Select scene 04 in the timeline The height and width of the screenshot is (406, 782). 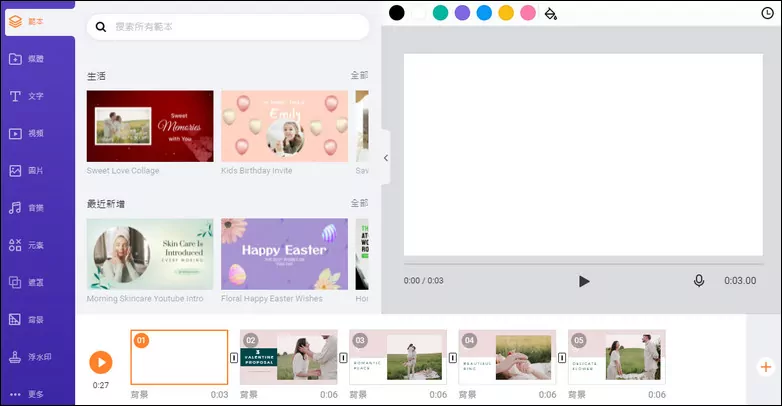pyautogui.click(x=507, y=357)
